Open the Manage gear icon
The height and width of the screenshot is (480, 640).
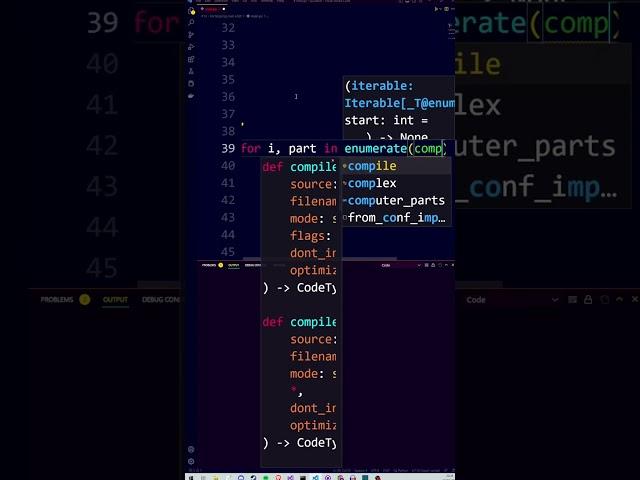coord(191,462)
